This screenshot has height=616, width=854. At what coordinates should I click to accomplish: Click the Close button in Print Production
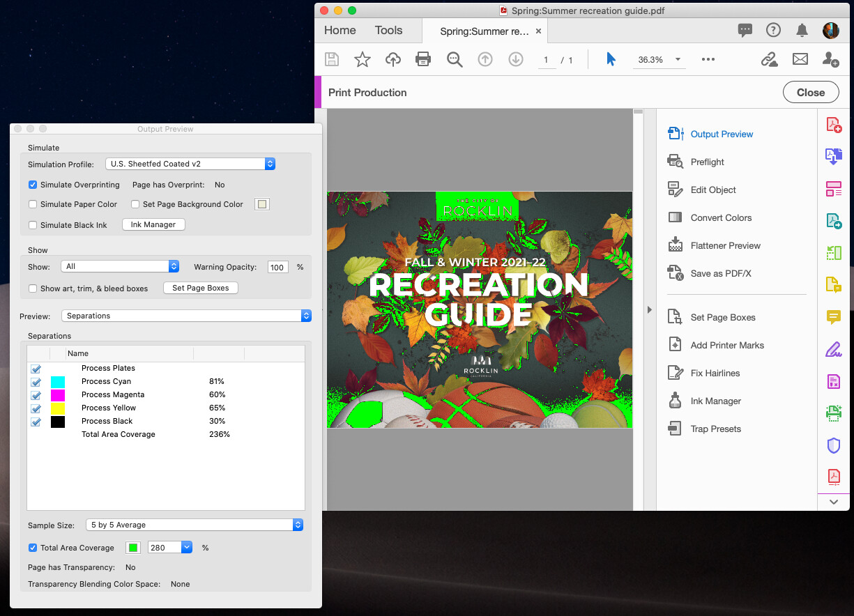coord(810,92)
